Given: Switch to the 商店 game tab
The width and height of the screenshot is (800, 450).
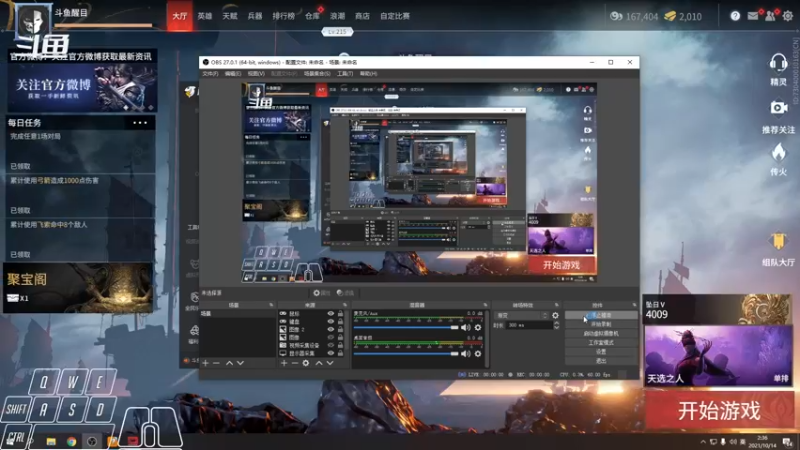Looking at the screenshot, I should click(362, 16).
